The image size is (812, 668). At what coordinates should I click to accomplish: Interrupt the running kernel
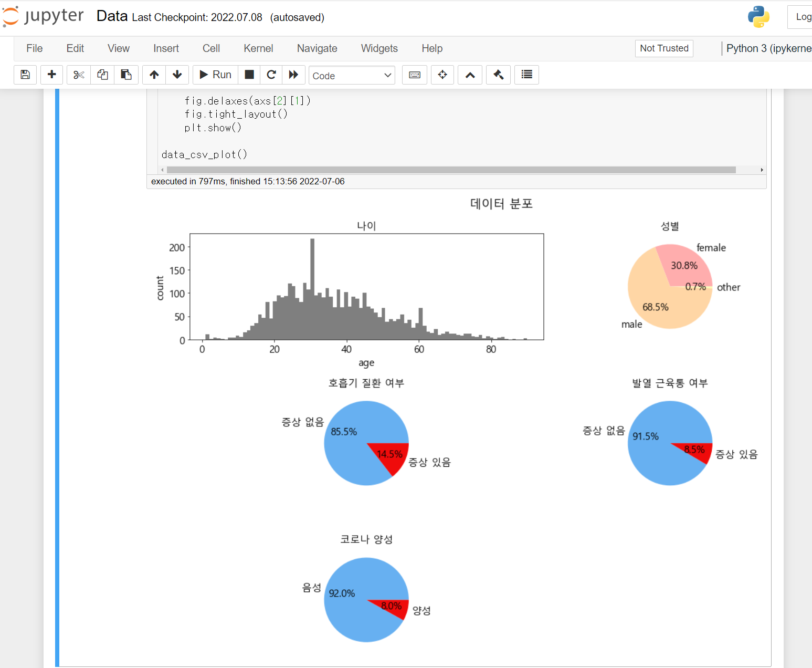[249, 75]
